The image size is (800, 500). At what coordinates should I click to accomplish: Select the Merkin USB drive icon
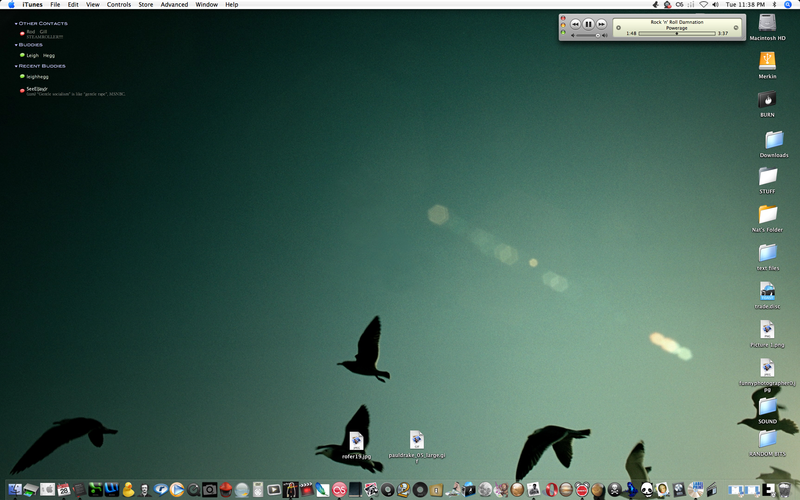767,61
